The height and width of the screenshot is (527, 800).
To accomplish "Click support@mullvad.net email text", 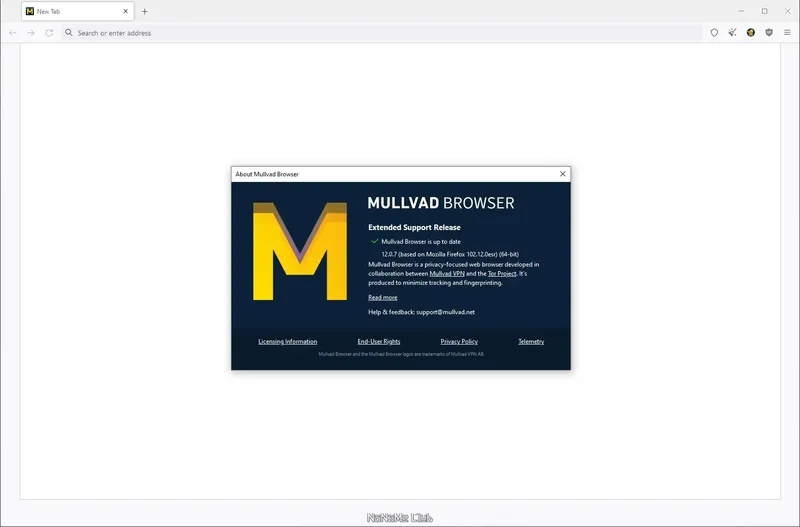I will [x=445, y=312].
